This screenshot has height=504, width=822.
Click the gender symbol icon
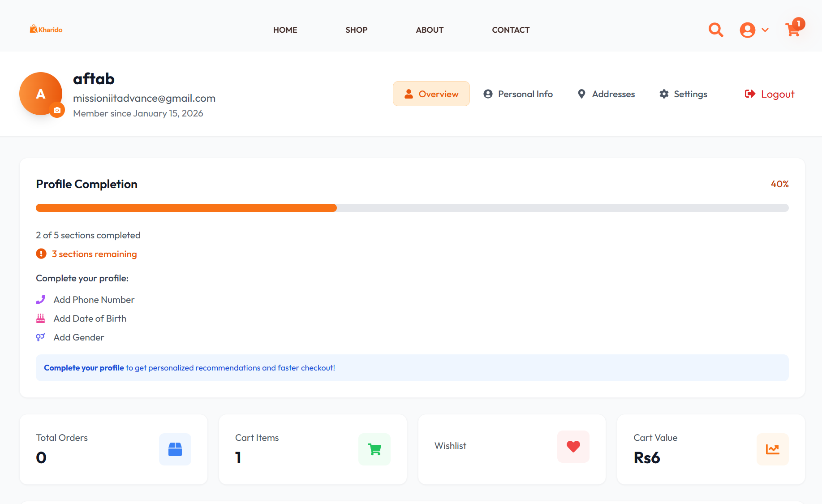[x=40, y=337]
